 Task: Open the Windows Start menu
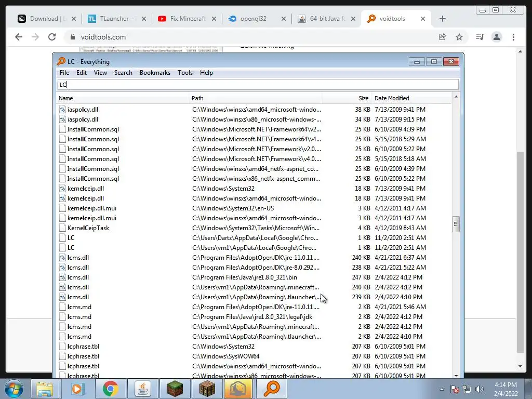pyautogui.click(x=14, y=389)
